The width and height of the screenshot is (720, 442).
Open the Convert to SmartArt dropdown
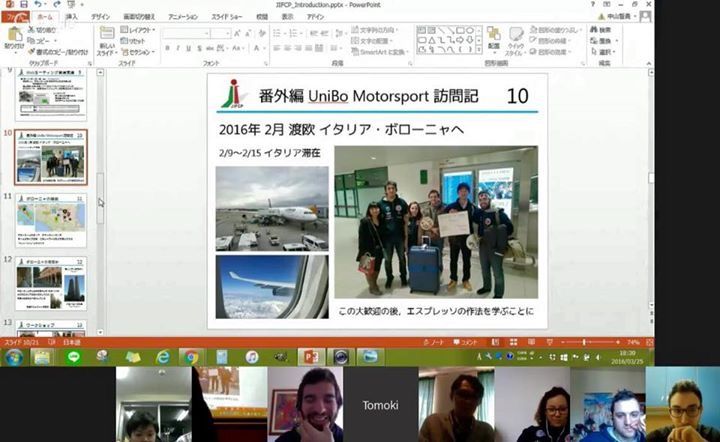[x=379, y=52]
